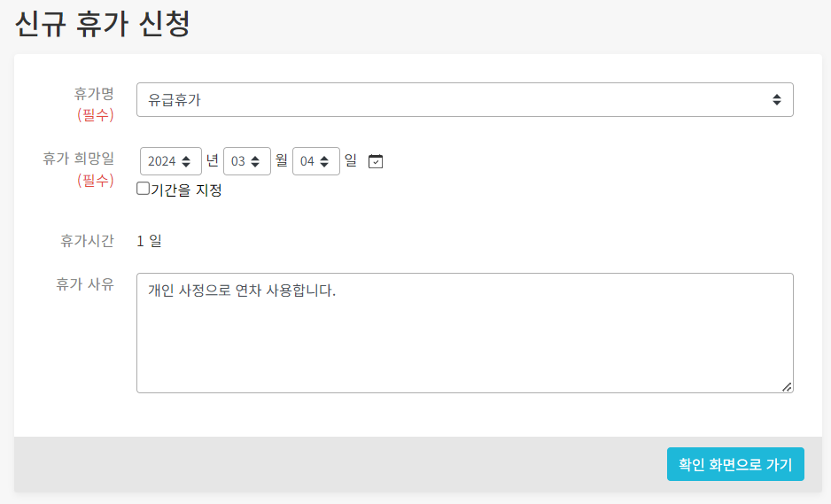Open the calendar date picker icon

(x=376, y=161)
